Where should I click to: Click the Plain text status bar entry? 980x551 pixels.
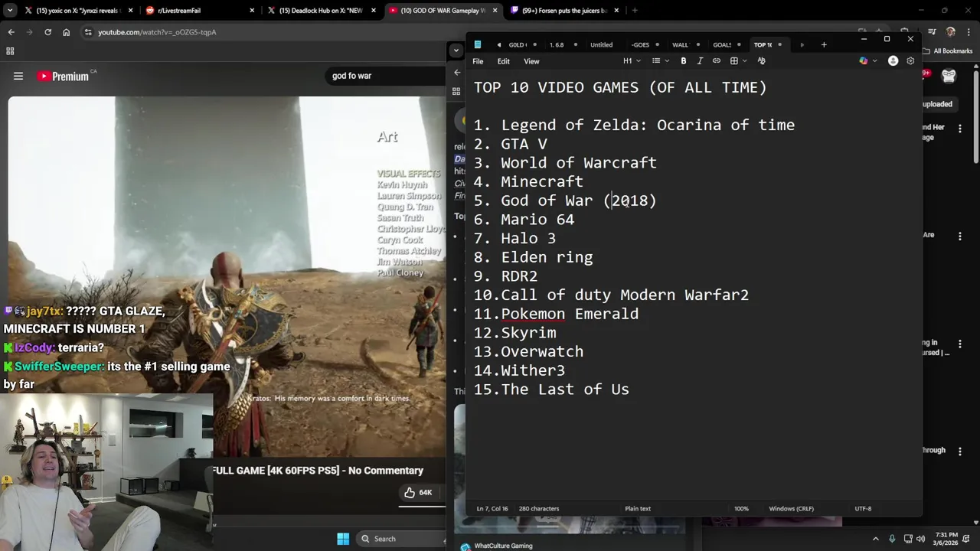638,509
